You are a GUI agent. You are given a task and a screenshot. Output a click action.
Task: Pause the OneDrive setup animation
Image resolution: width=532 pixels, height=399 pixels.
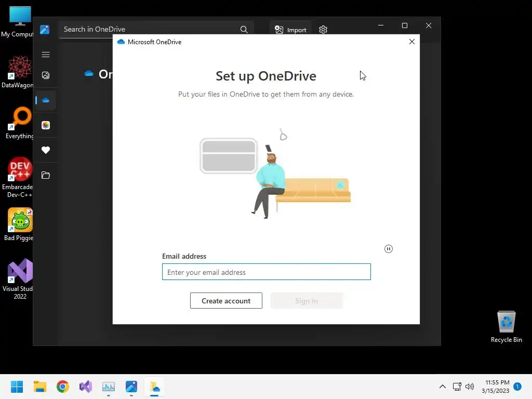click(x=389, y=249)
